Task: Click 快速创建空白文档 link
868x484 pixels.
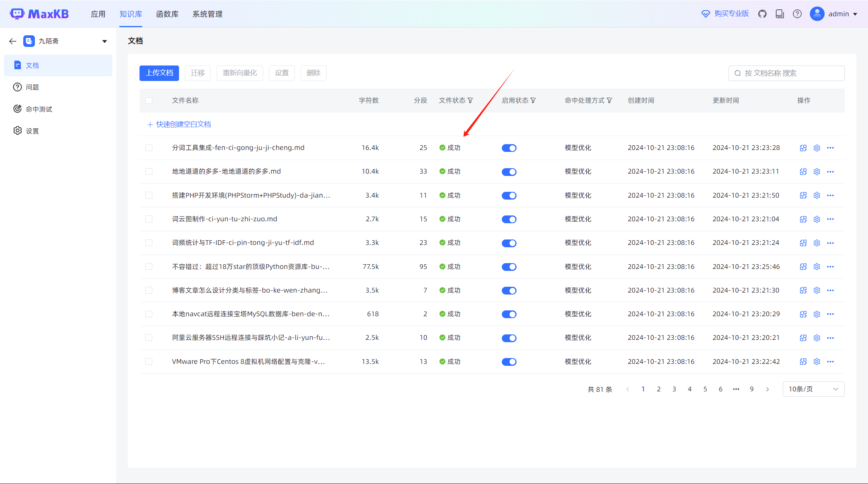Action: pos(179,124)
